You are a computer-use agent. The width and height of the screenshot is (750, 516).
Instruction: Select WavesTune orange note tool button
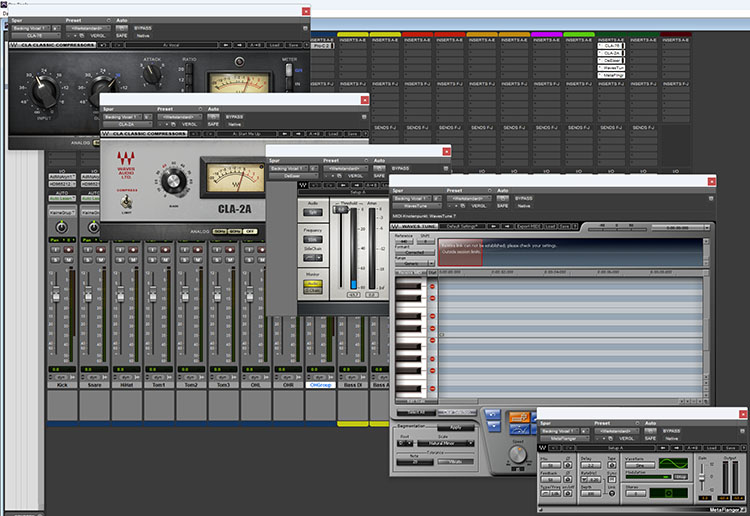point(518,417)
